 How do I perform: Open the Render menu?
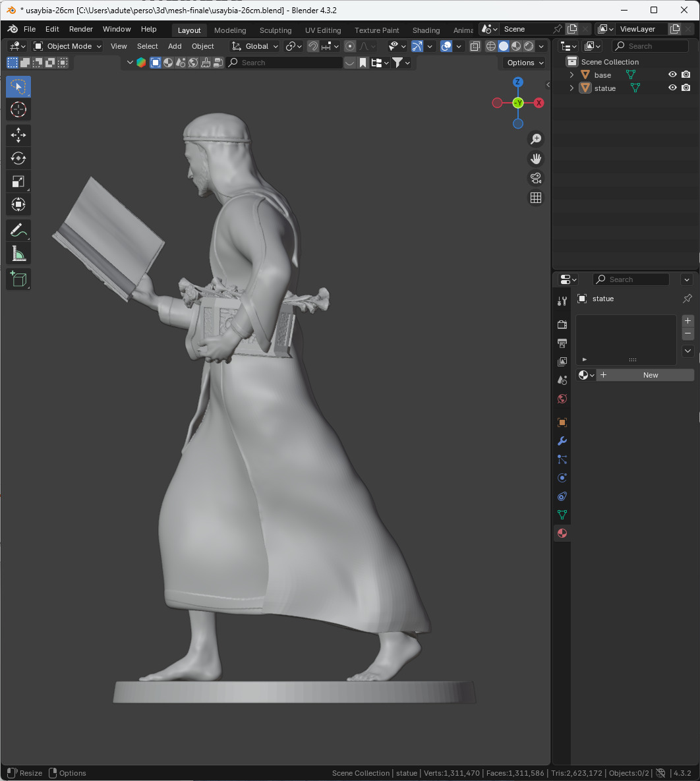[81, 29]
